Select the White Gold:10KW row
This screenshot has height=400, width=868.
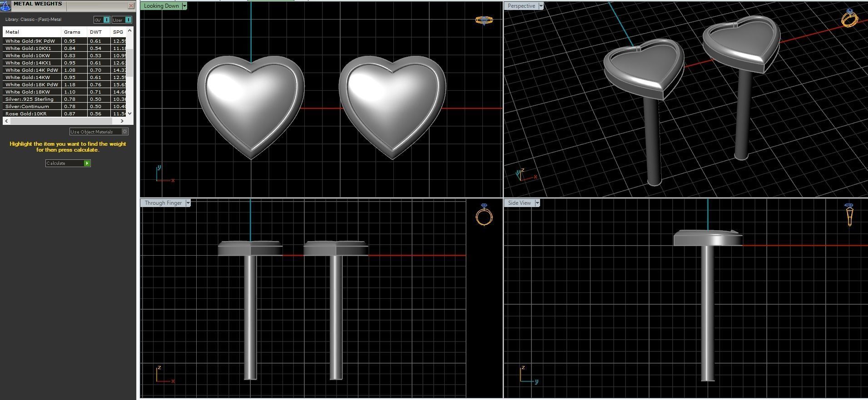64,55
